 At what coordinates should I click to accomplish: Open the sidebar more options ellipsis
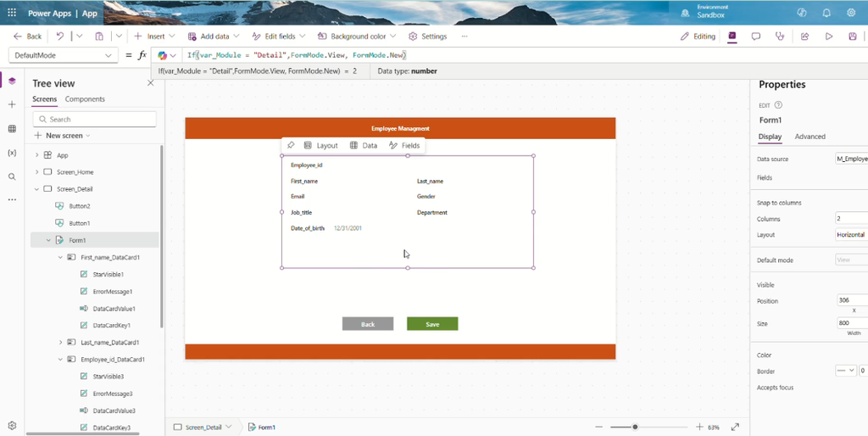[x=12, y=199]
